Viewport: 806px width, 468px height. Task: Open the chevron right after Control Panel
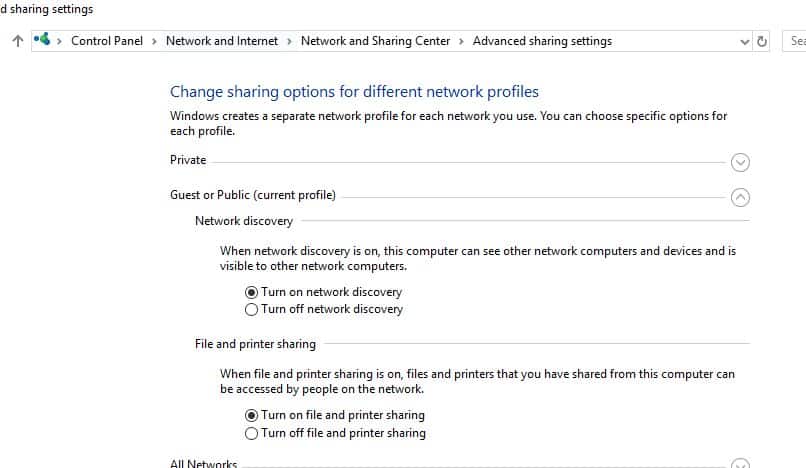click(154, 41)
